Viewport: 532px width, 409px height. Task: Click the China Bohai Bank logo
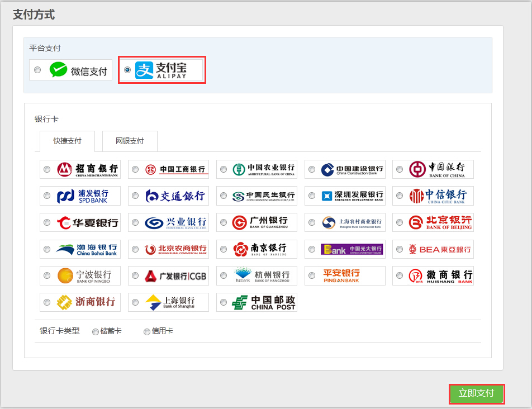pos(87,249)
